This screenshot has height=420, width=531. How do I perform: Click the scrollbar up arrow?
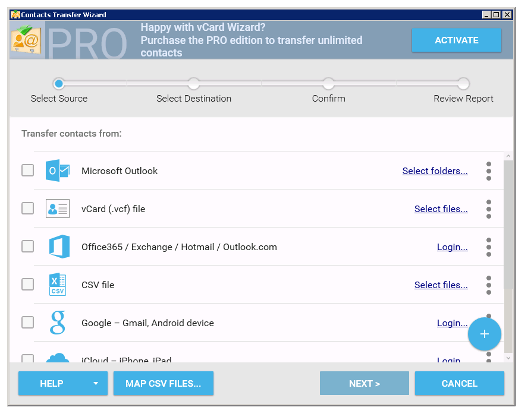508,156
